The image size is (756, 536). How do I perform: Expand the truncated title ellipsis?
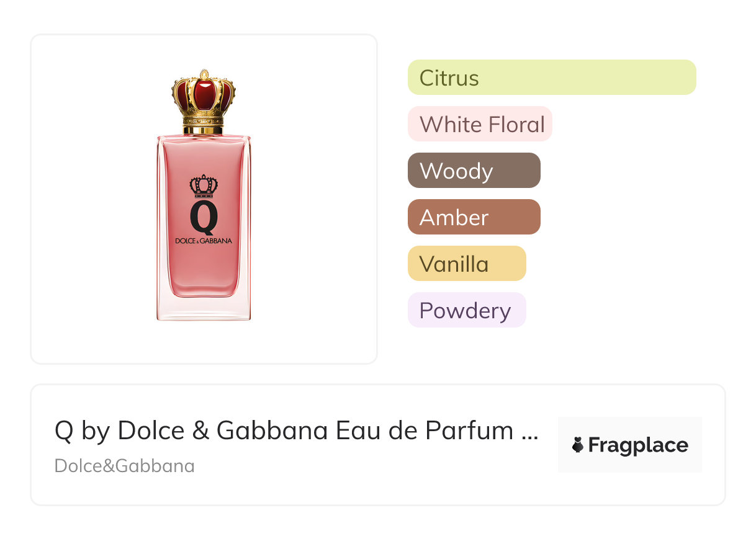(529, 432)
